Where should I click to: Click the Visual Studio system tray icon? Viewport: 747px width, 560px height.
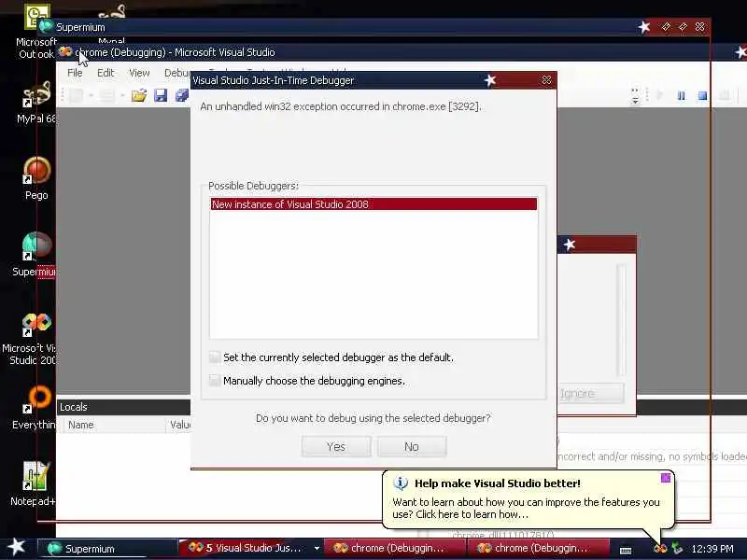point(660,549)
